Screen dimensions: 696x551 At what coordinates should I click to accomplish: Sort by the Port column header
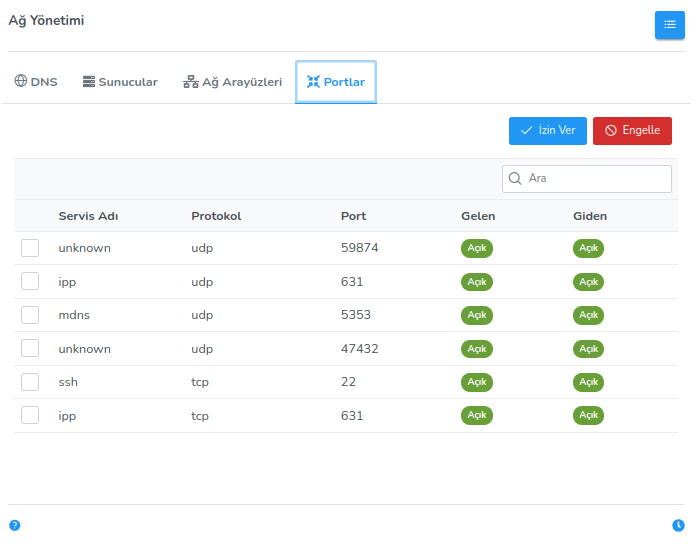(x=353, y=216)
